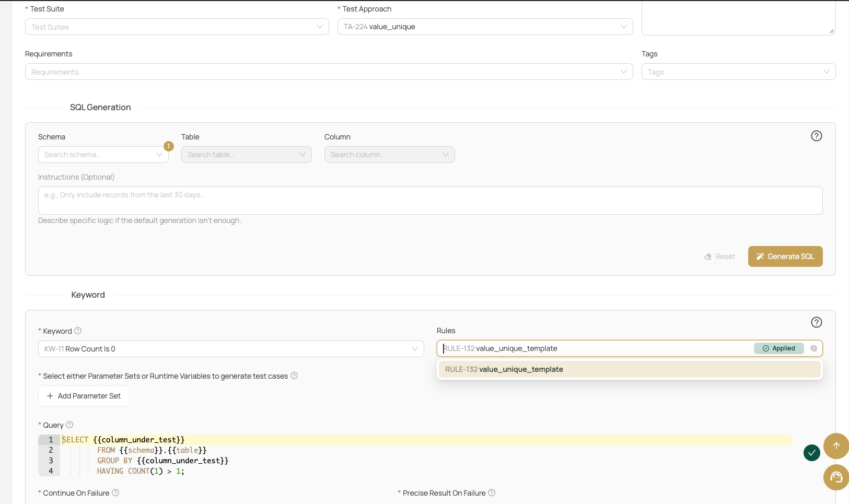Click the Add Parameter Set button
Viewport: 849px width, 504px height.
[x=84, y=396]
